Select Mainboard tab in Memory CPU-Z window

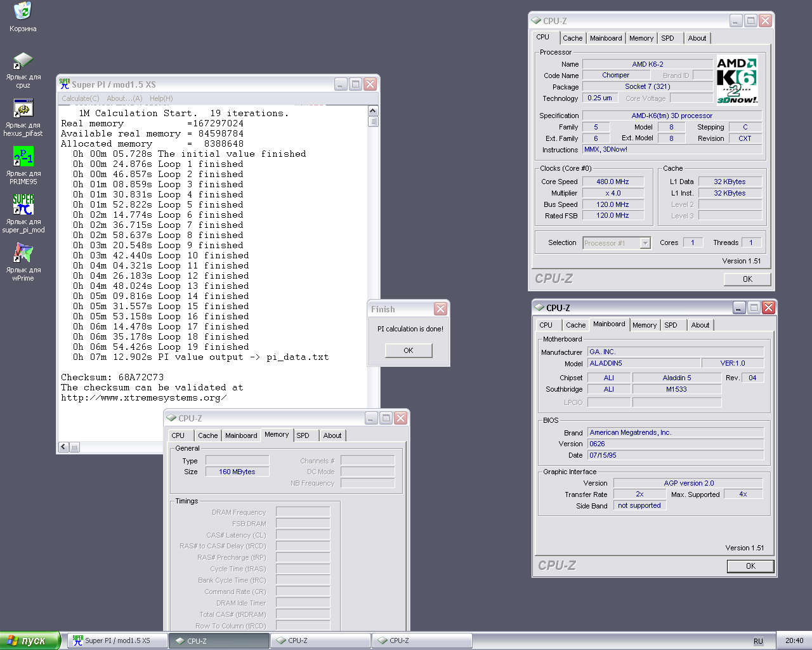pyautogui.click(x=241, y=435)
